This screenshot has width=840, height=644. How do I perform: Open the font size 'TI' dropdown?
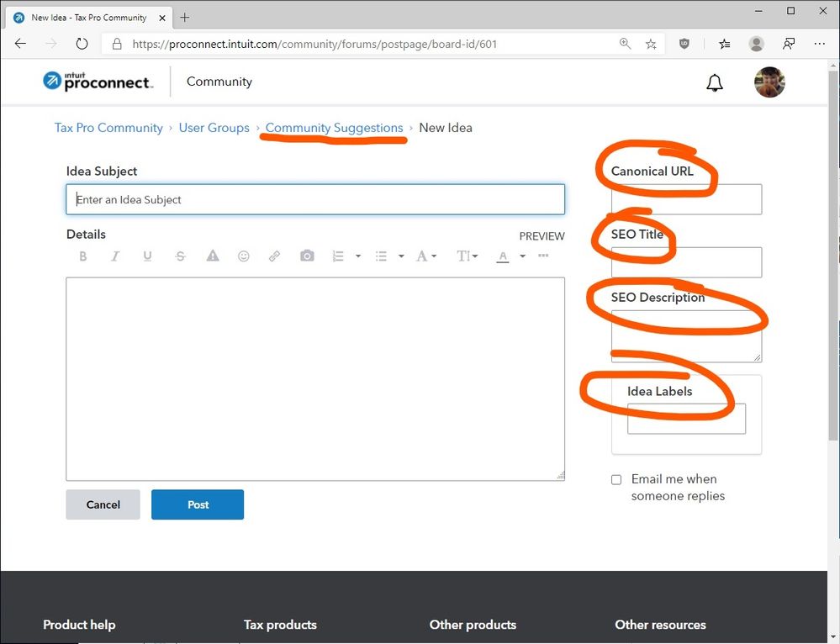[467, 256]
